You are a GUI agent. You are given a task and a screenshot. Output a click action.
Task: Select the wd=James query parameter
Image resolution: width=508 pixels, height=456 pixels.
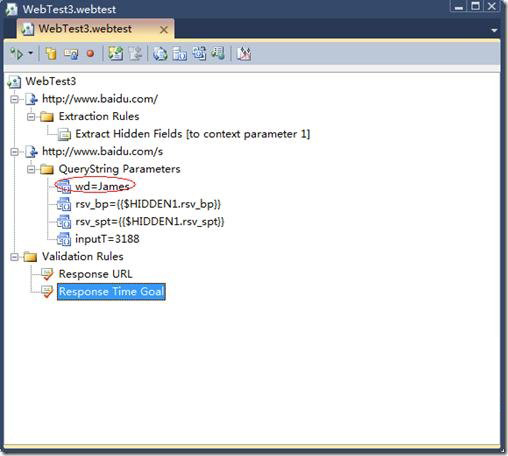coord(102,186)
